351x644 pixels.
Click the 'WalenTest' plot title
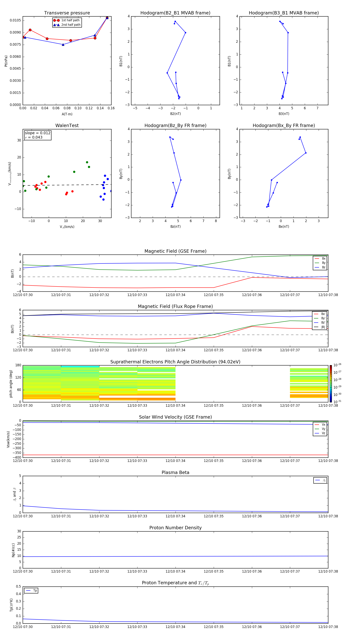click(67, 125)
